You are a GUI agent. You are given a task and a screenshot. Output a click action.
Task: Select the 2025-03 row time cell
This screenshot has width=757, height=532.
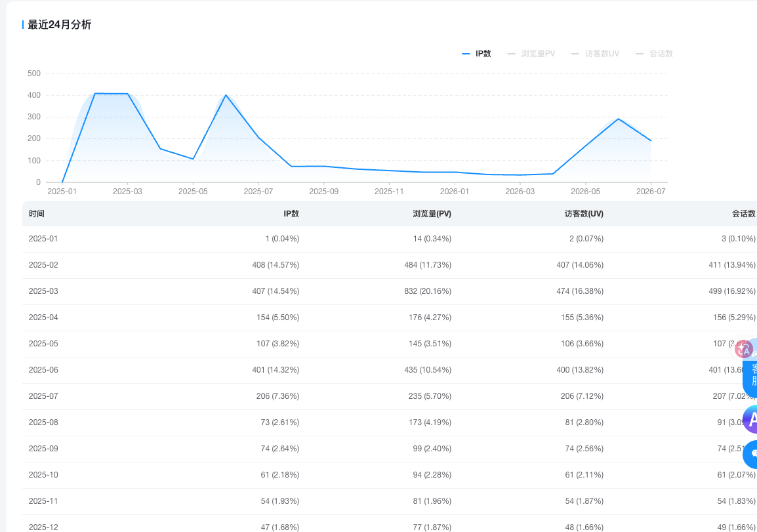tap(43, 291)
